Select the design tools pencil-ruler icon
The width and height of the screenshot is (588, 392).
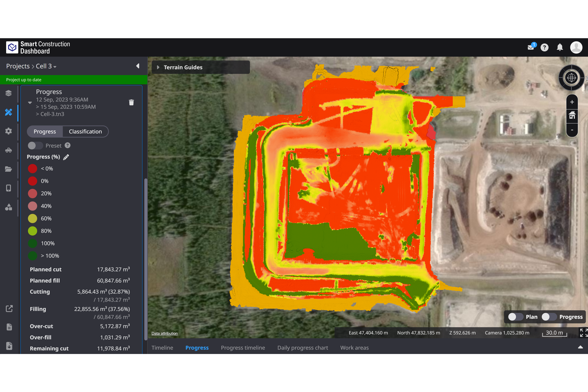coord(8,112)
